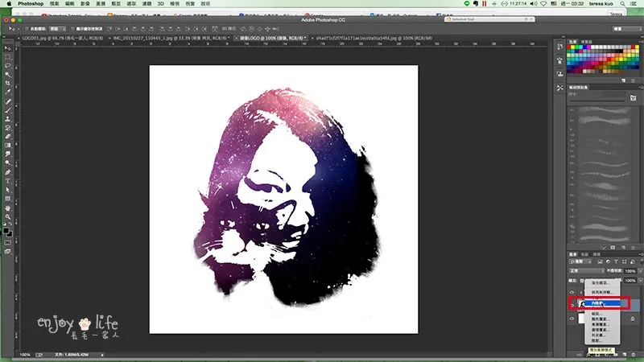This screenshot has width=644, height=362.
Task: Select the Lasso tool
Action: [8, 66]
